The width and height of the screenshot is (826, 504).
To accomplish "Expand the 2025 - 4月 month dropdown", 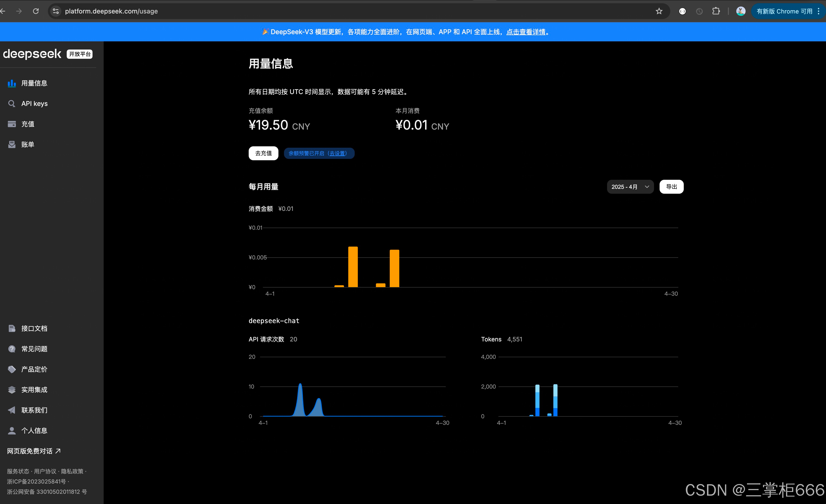I will (x=630, y=187).
